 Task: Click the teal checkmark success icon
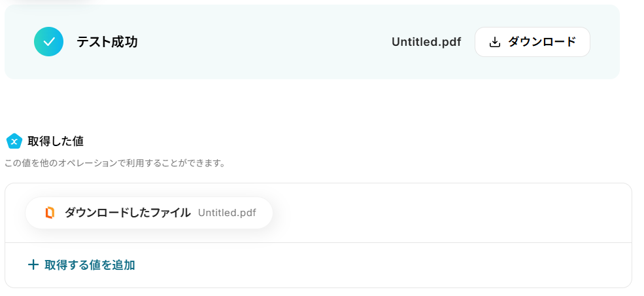coord(48,41)
